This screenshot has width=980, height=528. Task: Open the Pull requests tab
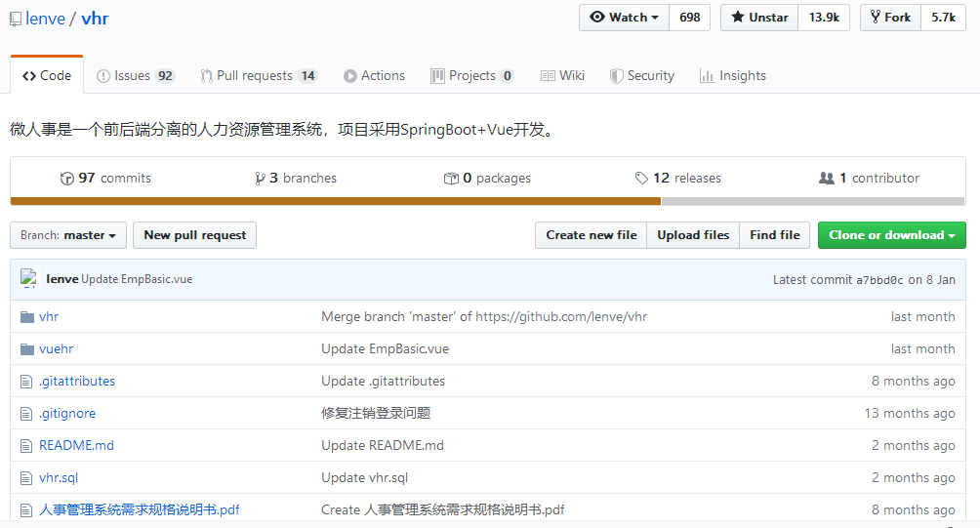tap(260, 75)
